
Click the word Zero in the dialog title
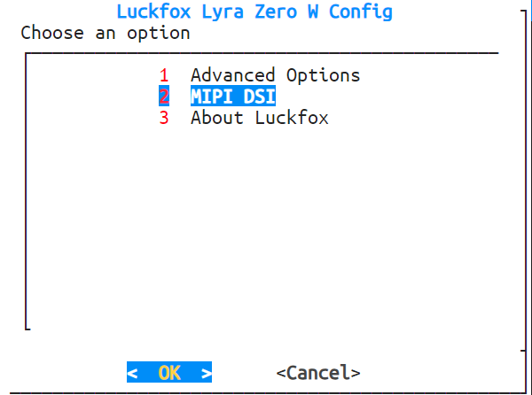click(275, 12)
